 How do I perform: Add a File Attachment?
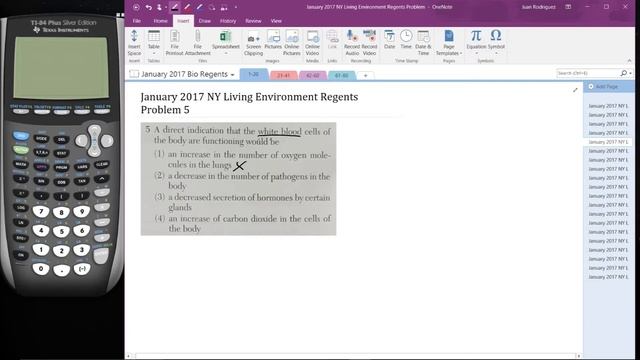click(198, 42)
